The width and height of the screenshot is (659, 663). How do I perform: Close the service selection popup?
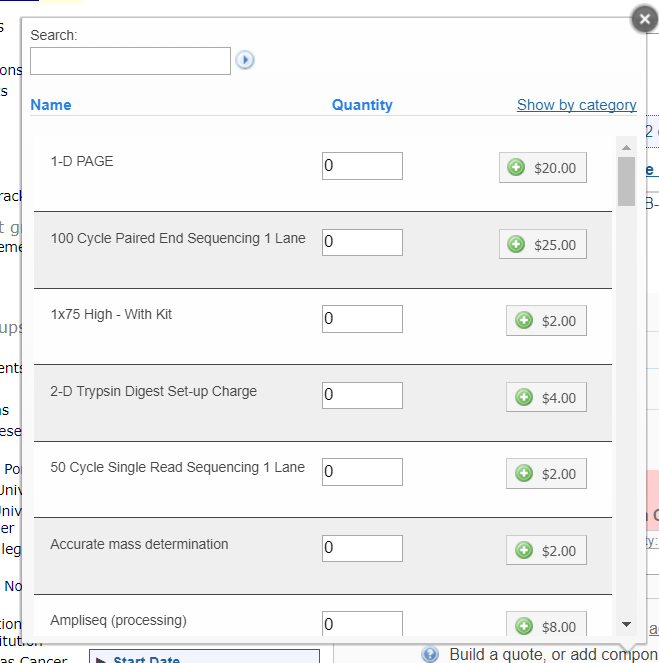click(x=645, y=18)
